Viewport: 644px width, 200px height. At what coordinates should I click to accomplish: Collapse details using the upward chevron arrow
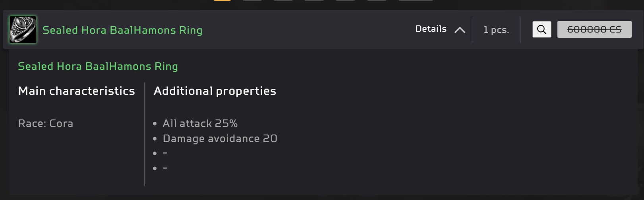tap(460, 30)
